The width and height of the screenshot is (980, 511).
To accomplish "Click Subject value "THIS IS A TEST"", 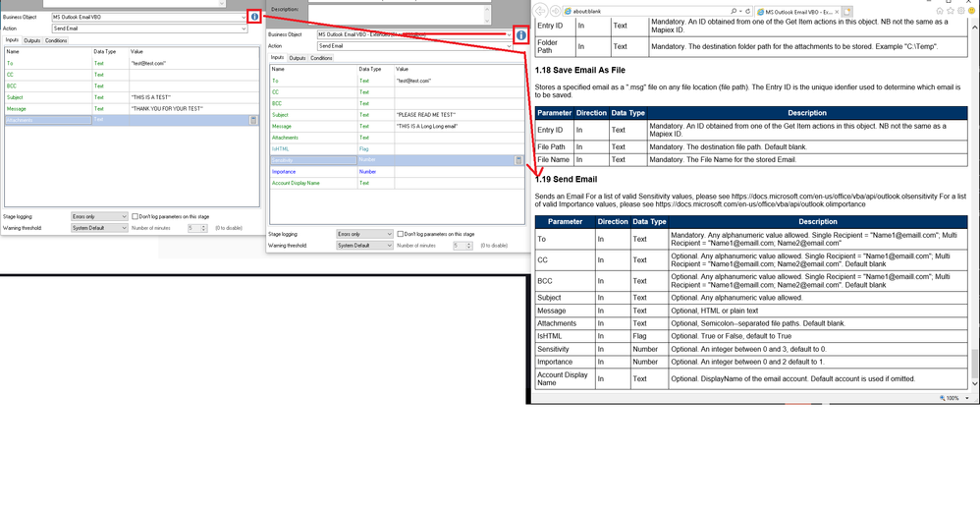I will [x=150, y=97].
